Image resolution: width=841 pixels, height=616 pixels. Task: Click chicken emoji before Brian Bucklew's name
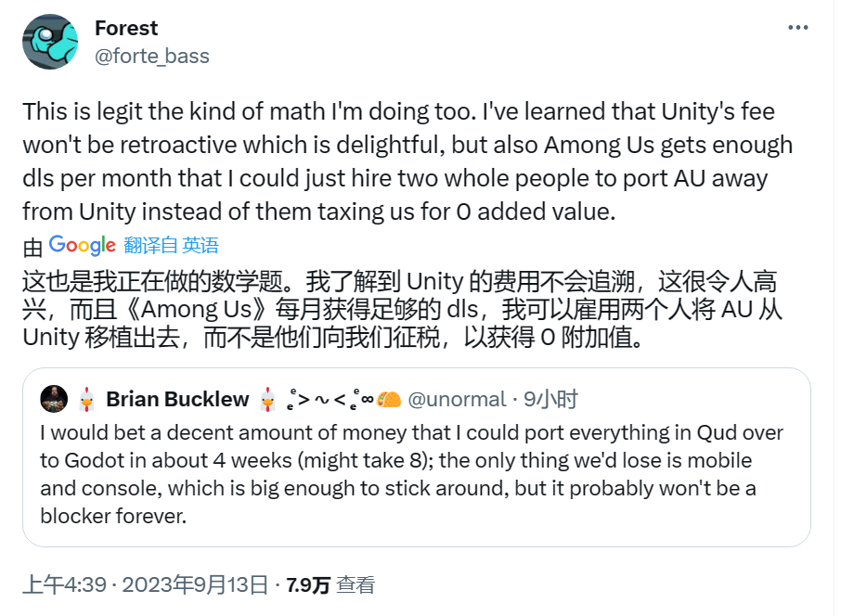(85, 399)
